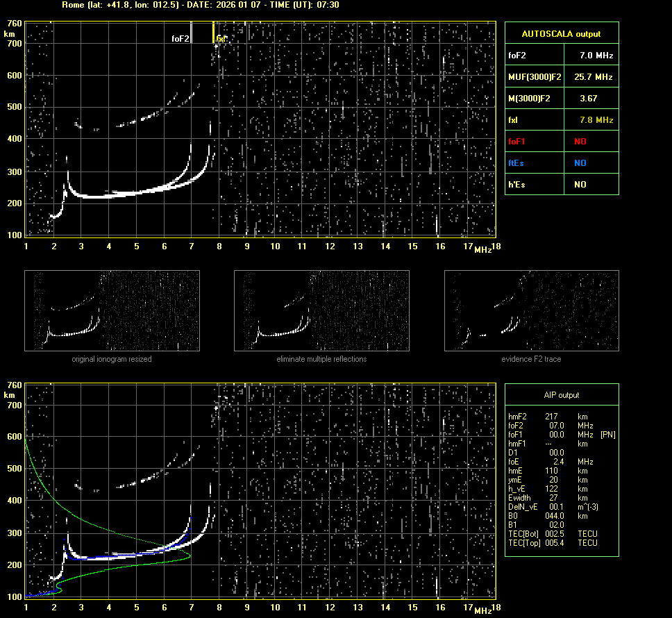Select the M(3000)F2 value 3.67
The height and width of the screenshot is (618, 672).
pyautogui.click(x=588, y=99)
